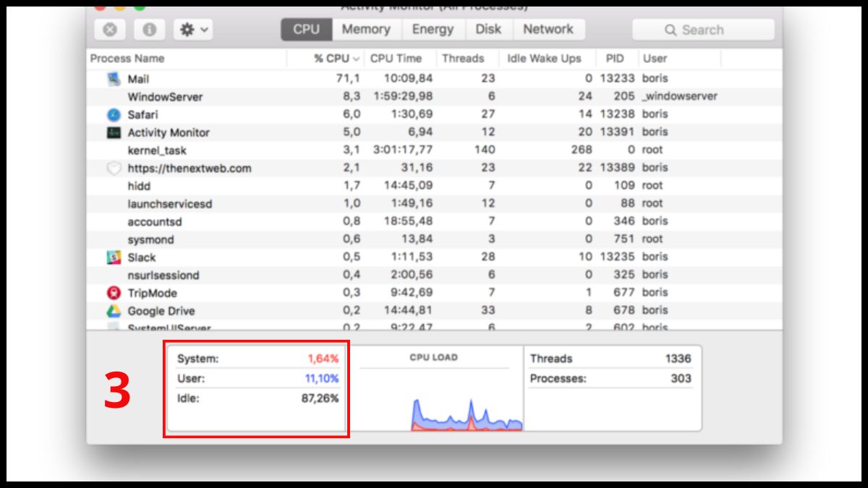This screenshot has width=868, height=488.
Task: Click the Safari compass icon
Action: [114, 114]
